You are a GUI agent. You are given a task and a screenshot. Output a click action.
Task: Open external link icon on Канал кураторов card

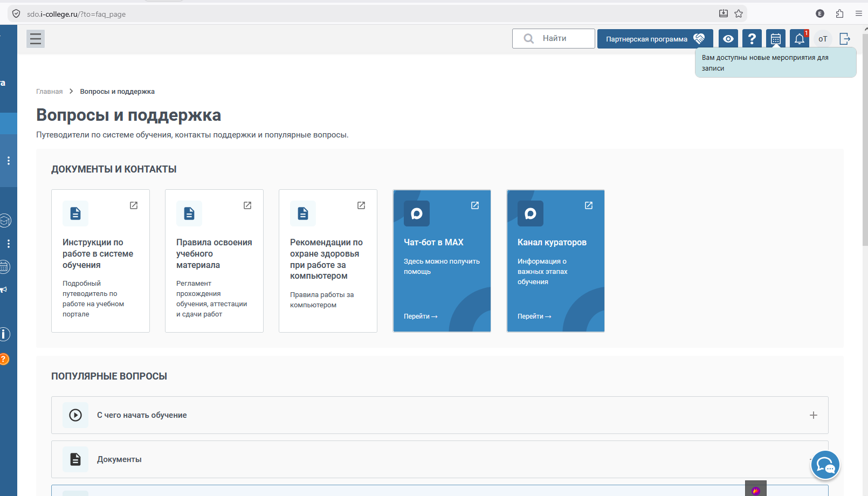(589, 205)
